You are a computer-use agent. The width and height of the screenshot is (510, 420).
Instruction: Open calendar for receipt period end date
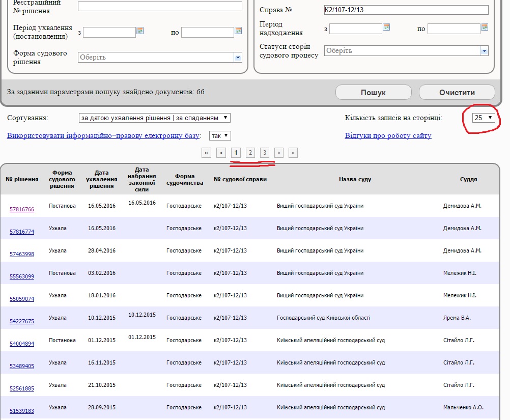point(485,27)
